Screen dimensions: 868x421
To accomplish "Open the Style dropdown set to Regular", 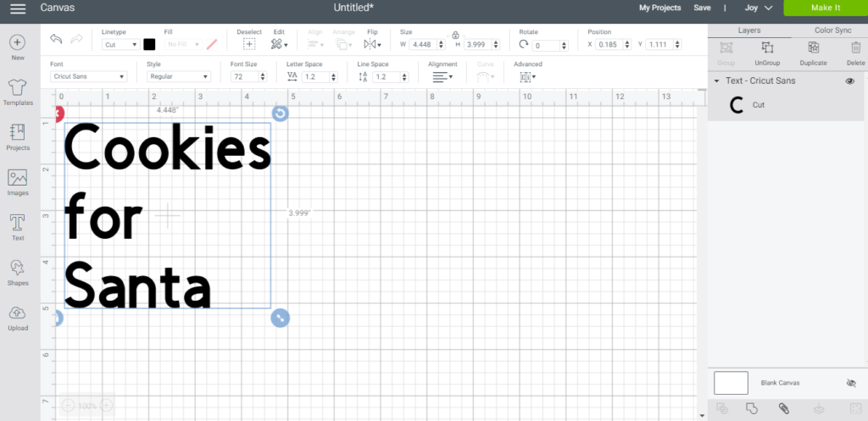I will (178, 77).
